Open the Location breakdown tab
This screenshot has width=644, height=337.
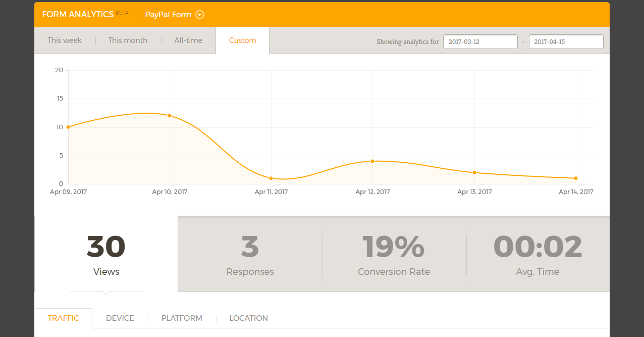(x=248, y=318)
